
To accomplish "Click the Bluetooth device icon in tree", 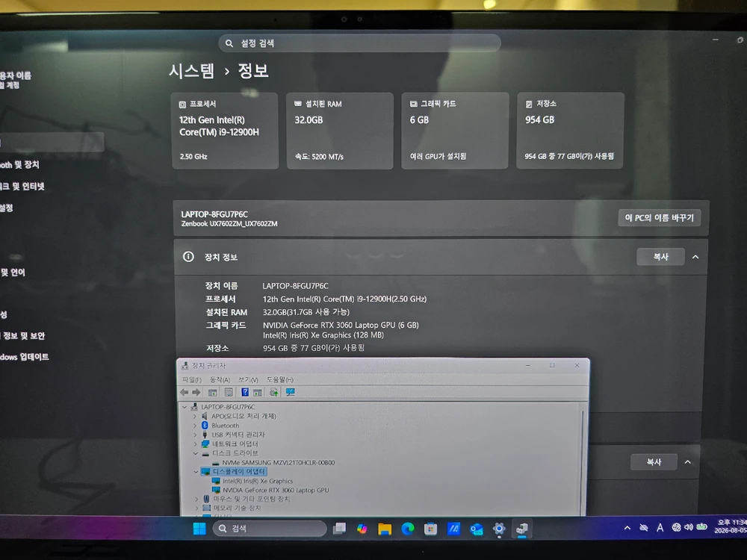I will click(205, 426).
